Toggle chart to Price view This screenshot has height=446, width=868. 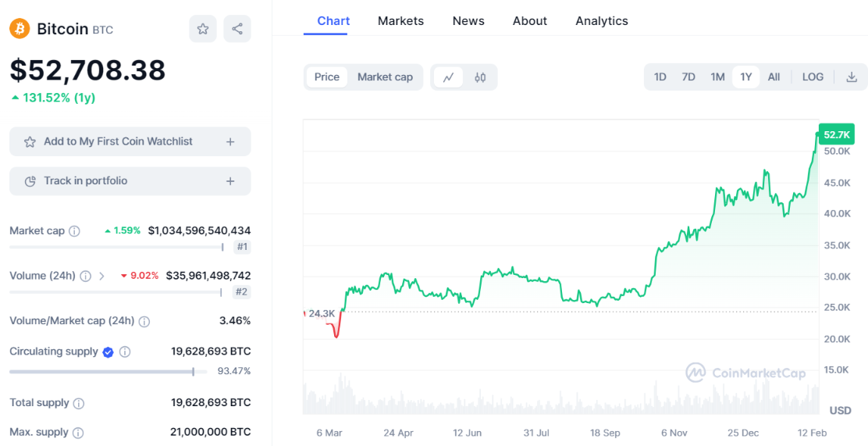(327, 77)
